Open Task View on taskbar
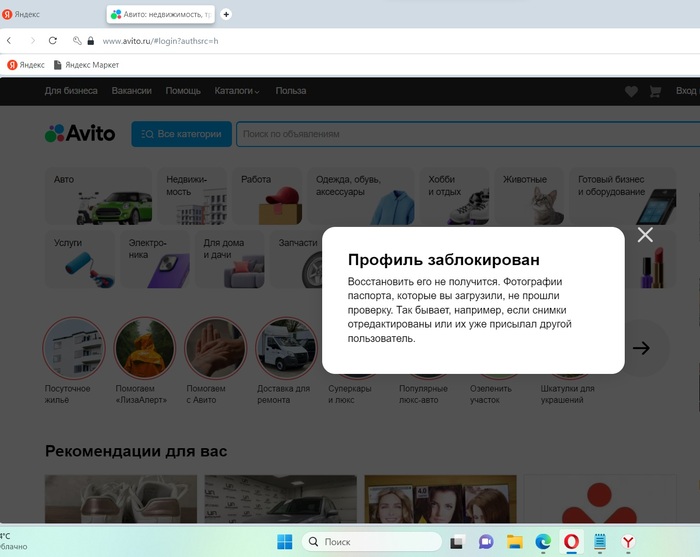 pyautogui.click(x=456, y=542)
